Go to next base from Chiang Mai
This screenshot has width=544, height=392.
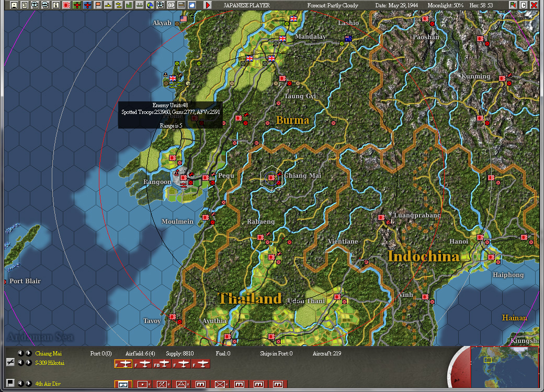click(29, 353)
